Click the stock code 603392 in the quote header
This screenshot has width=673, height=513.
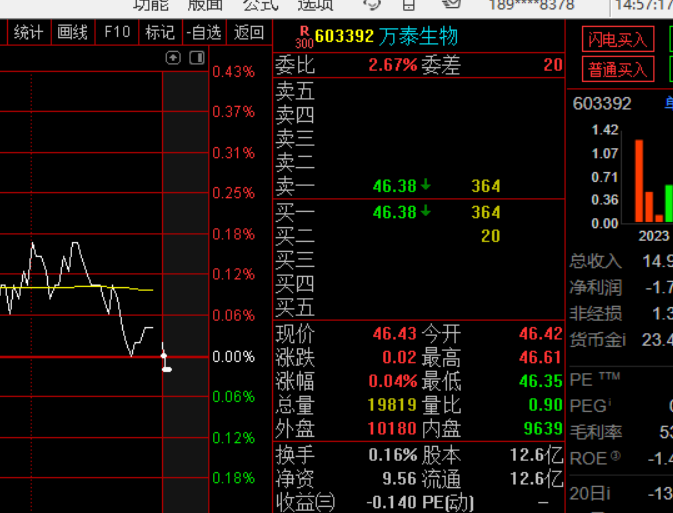pyautogui.click(x=344, y=36)
